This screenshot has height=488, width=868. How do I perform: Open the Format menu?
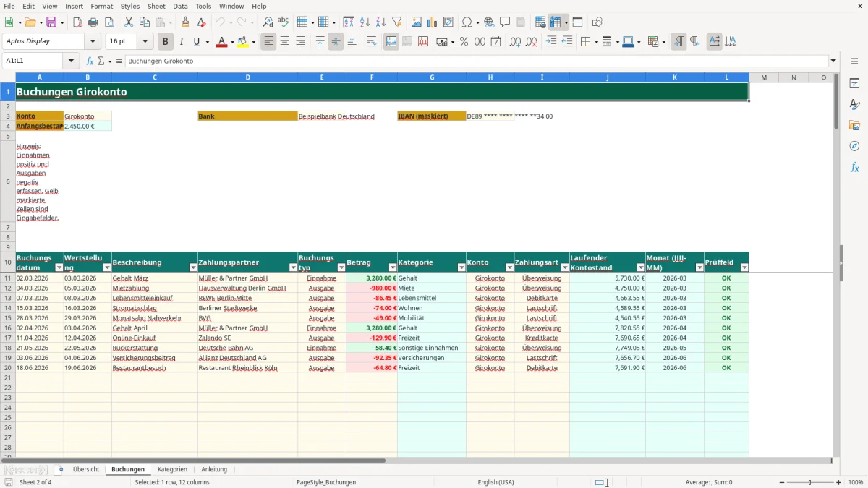point(101,6)
